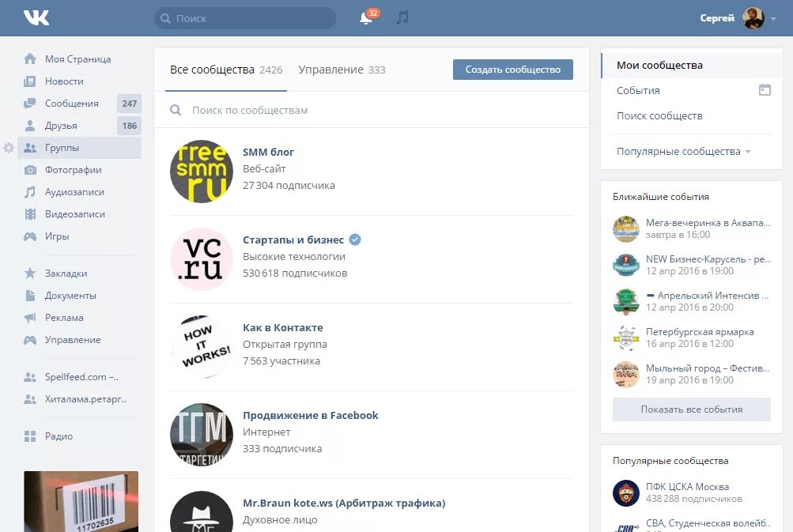Open Мыльный город – Фестив... event
The width and height of the screenshot is (793, 532).
coord(708,368)
